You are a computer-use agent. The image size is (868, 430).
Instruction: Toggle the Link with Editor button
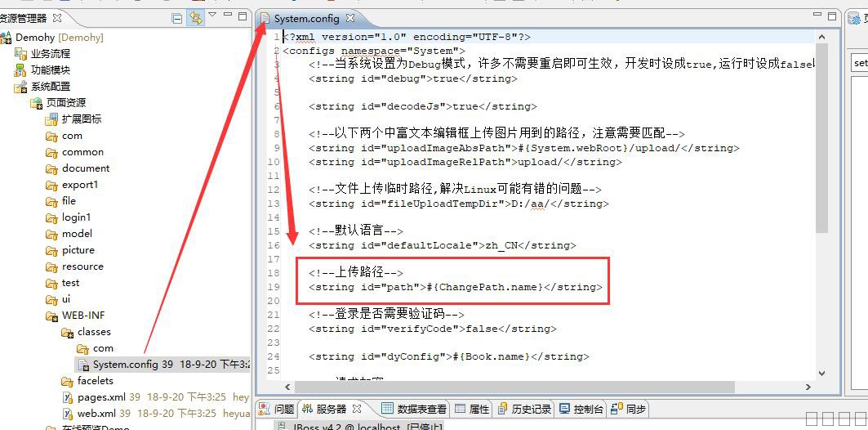click(196, 18)
